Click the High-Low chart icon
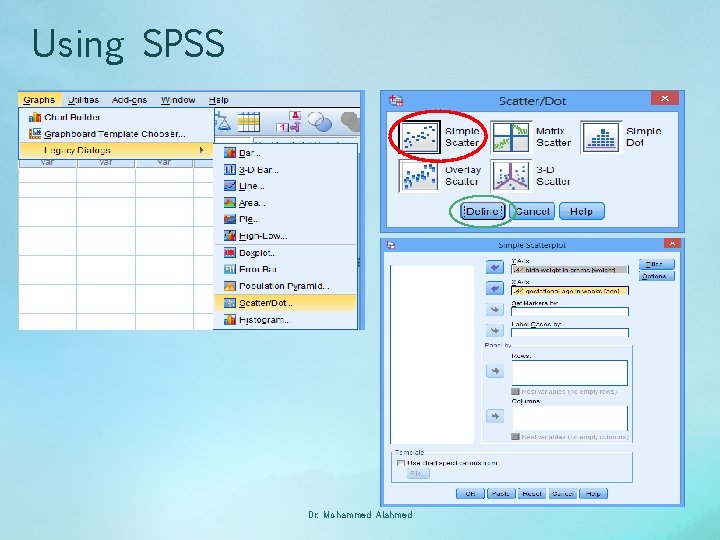The image size is (720, 540). (x=230, y=236)
